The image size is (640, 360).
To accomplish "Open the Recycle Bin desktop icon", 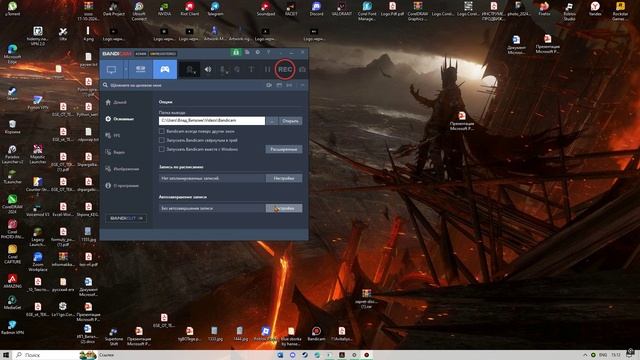I will [x=12, y=127].
